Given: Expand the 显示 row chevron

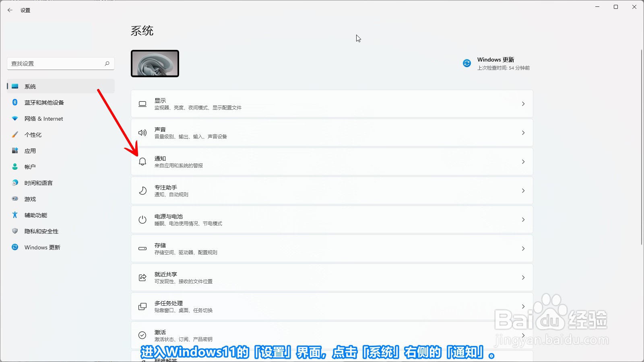Looking at the screenshot, I should coord(523,104).
